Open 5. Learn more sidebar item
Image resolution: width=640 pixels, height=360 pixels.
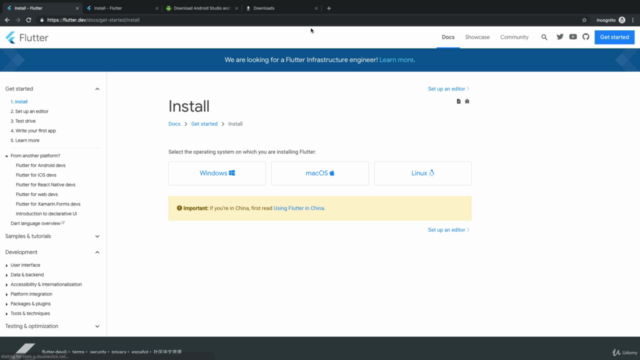[25, 140]
